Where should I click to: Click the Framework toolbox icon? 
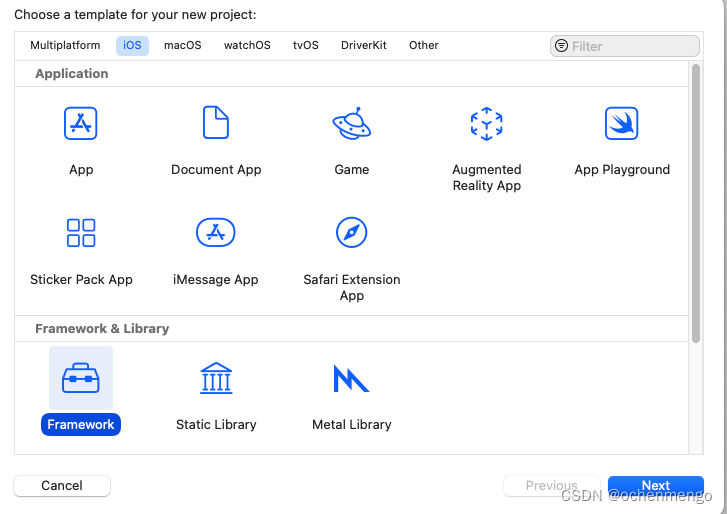tap(81, 378)
